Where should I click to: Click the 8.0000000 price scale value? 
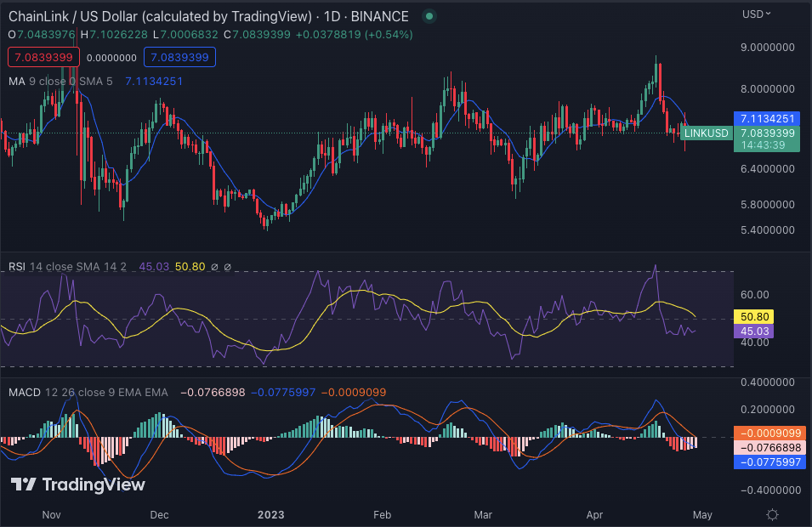768,88
